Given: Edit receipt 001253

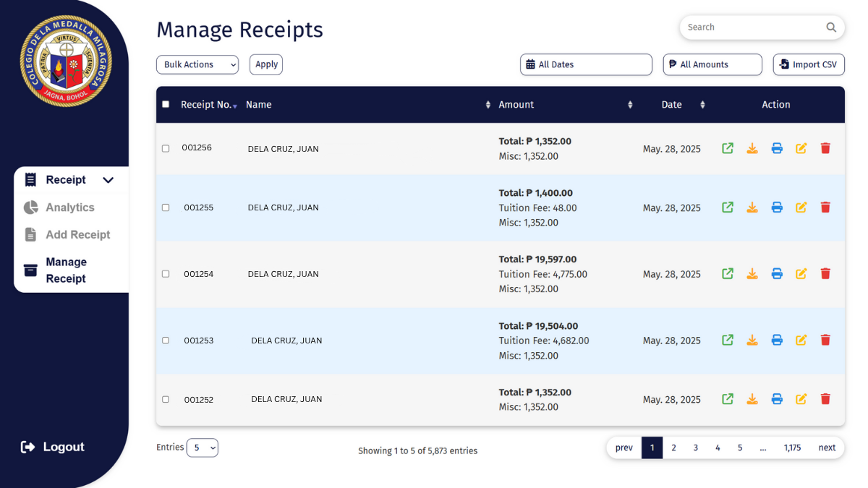Looking at the screenshot, I should point(801,340).
